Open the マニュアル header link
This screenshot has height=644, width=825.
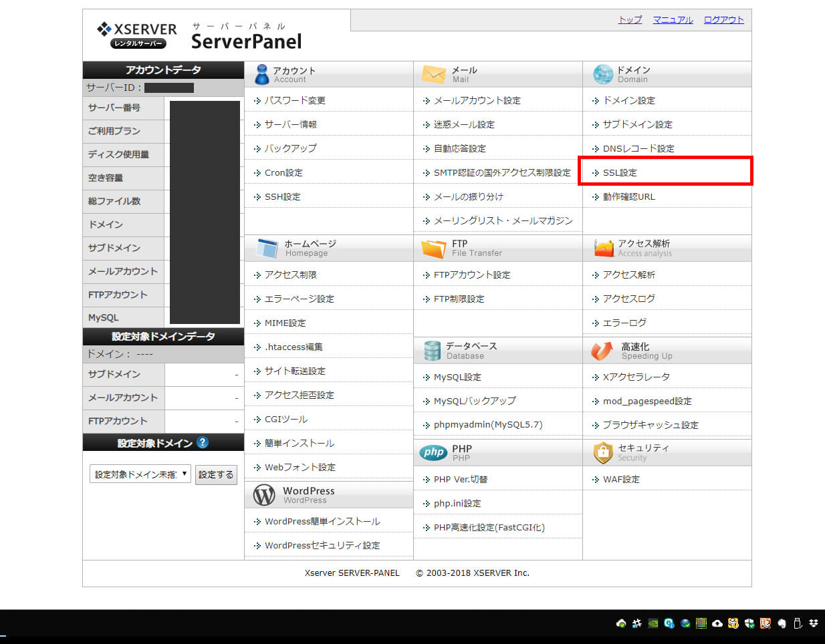[x=673, y=19]
